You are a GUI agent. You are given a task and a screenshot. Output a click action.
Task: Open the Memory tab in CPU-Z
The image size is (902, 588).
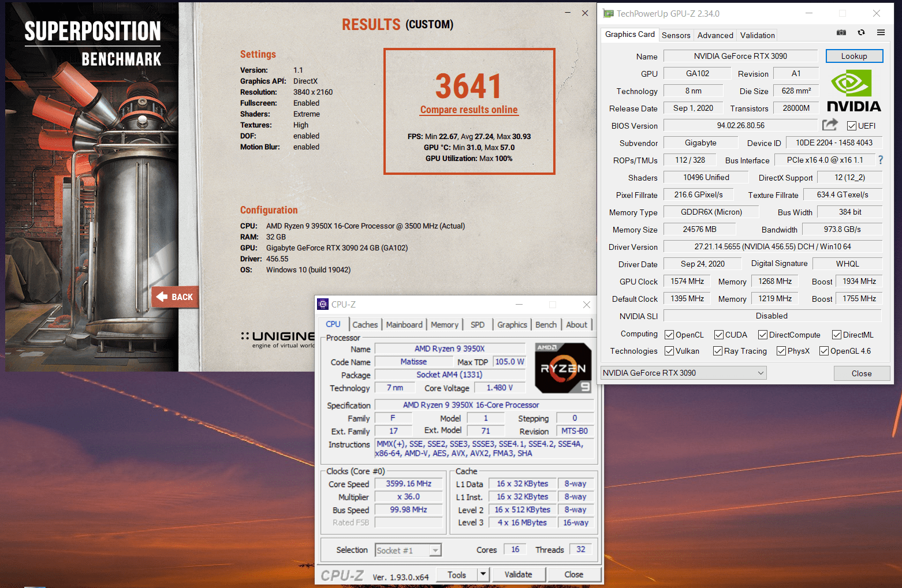point(445,325)
